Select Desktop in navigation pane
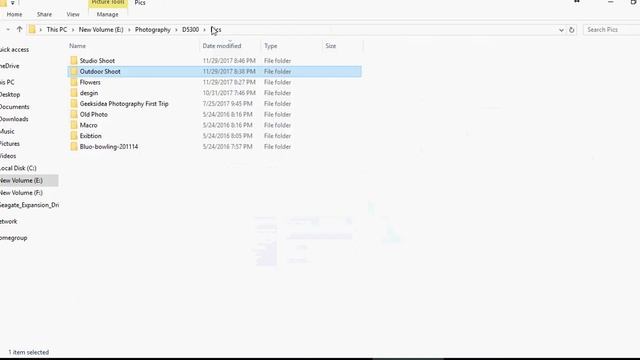640x360 pixels. pyautogui.click(x=10, y=94)
